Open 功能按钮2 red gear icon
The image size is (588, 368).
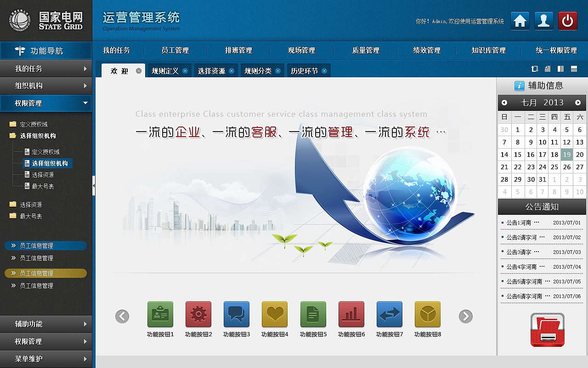click(x=198, y=314)
